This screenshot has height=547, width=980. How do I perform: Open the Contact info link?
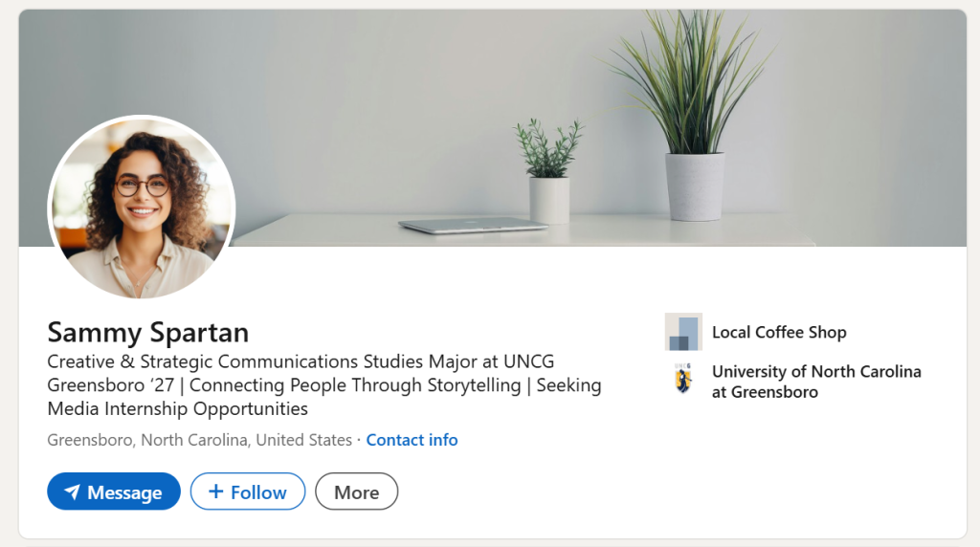pos(412,440)
